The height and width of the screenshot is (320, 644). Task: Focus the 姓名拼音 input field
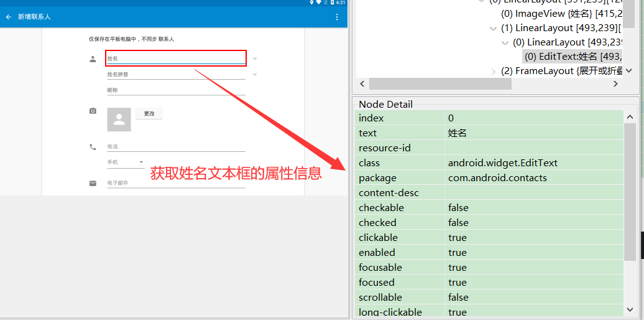176,75
